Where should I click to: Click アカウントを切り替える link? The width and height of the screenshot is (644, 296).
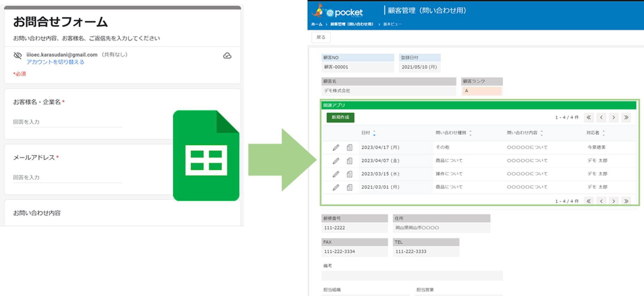click(55, 62)
